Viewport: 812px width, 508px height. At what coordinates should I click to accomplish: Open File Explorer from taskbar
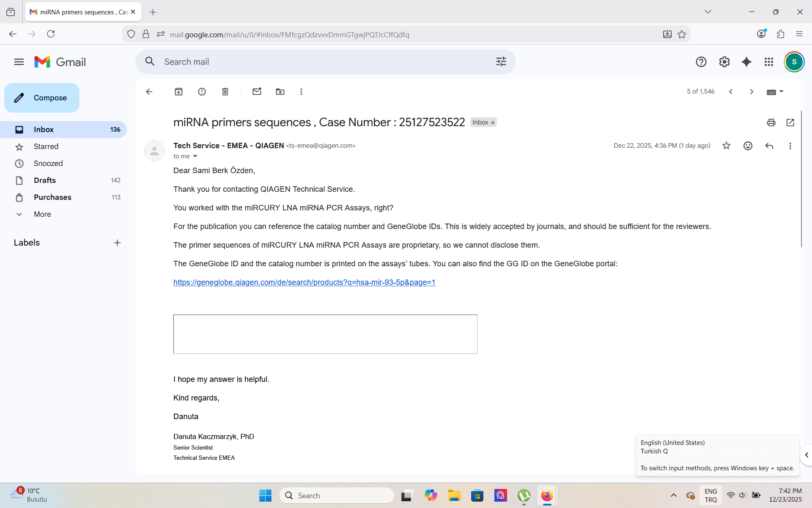pos(454,495)
